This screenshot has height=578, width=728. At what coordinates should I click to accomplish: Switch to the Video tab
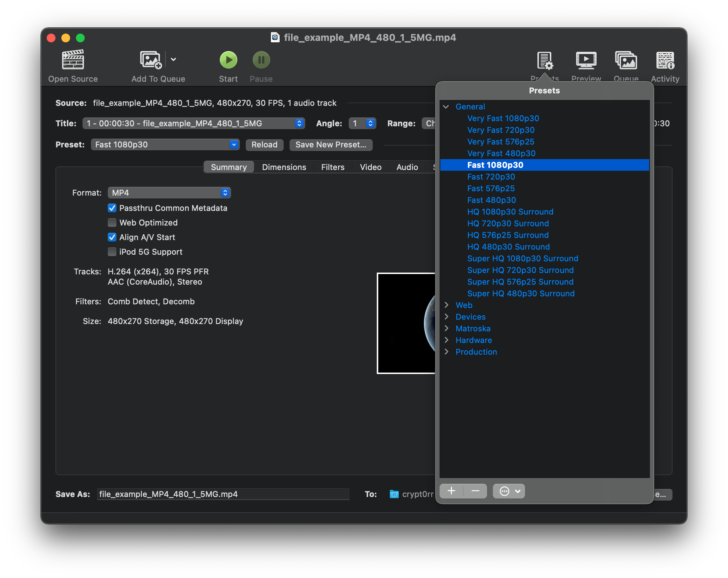tap(371, 167)
